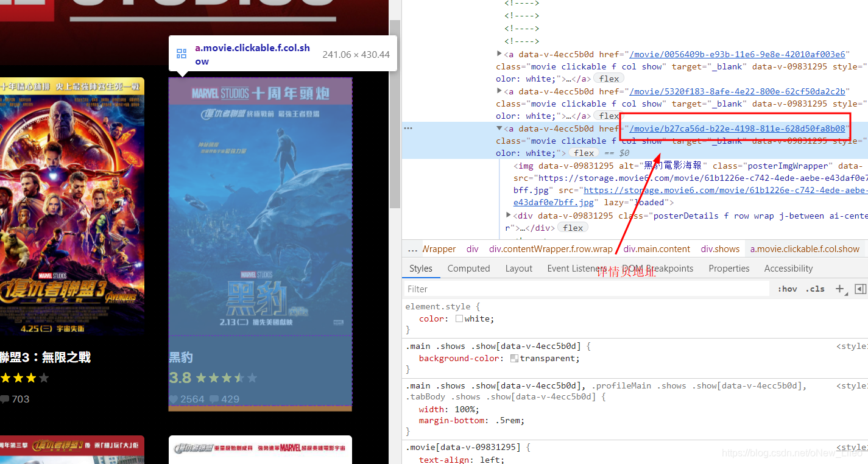Toggle flex badge on the 5320f183 anchor
The width and height of the screenshot is (868, 464).
point(609,116)
